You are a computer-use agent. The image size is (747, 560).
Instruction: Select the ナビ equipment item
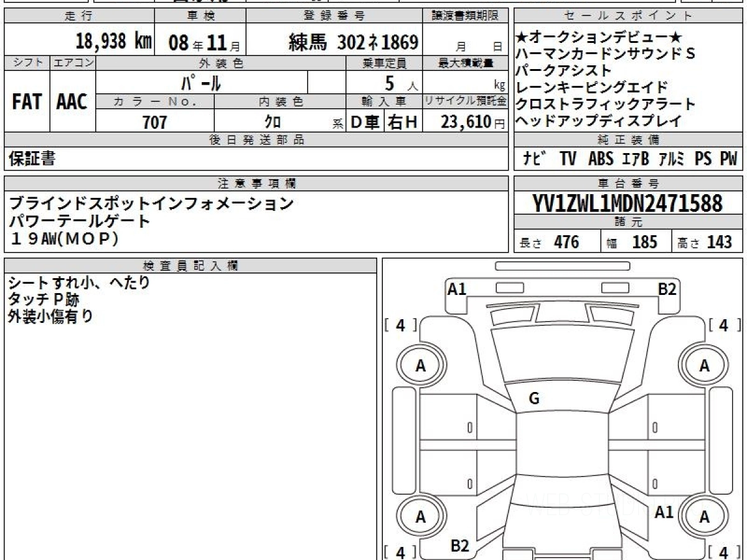point(535,159)
